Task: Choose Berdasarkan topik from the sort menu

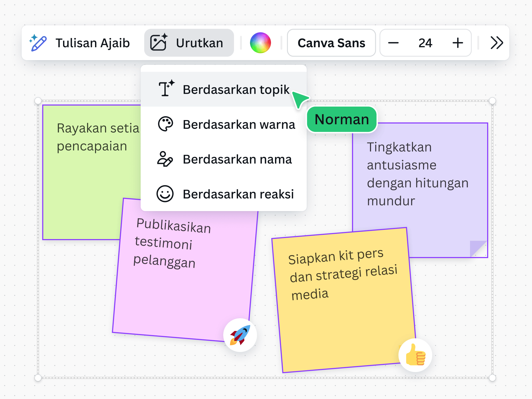Action: (236, 89)
